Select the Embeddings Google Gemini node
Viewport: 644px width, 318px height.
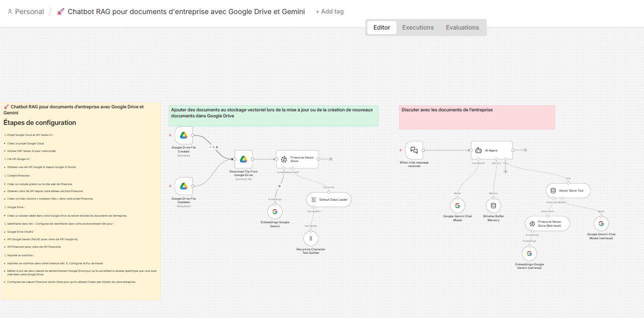pyautogui.click(x=275, y=211)
